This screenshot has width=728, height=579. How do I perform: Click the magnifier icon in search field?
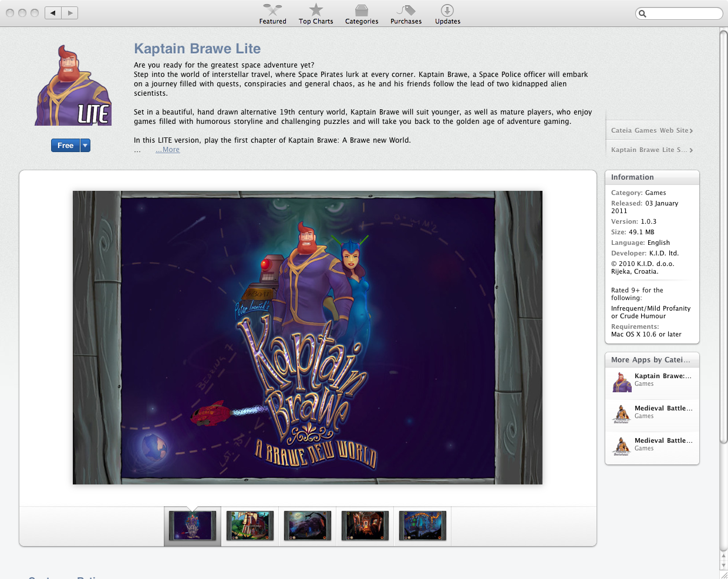pos(643,14)
